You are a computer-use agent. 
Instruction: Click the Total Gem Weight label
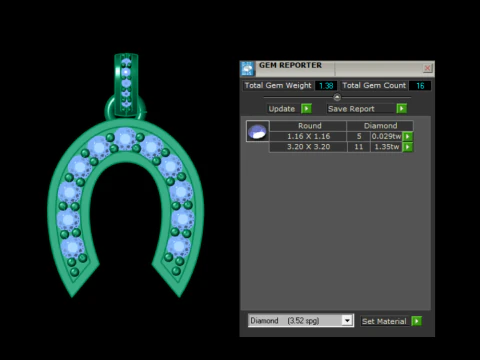(278, 86)
